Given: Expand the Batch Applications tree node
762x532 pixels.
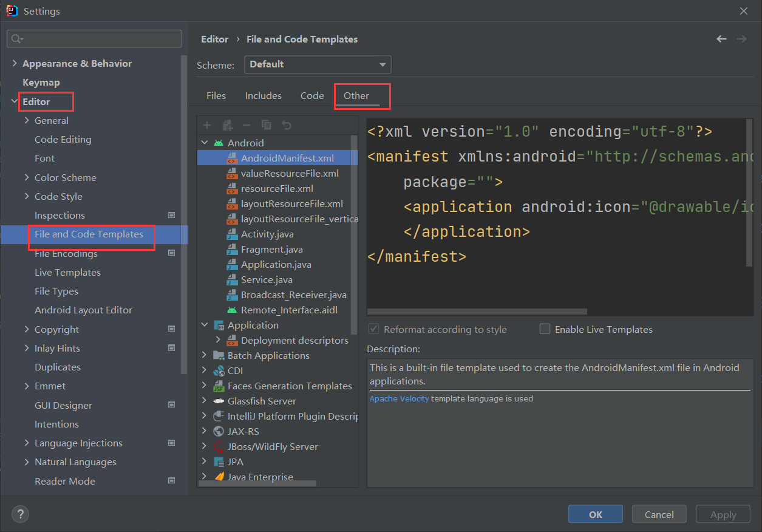Looking at the screenshot, I should [205, 356].
